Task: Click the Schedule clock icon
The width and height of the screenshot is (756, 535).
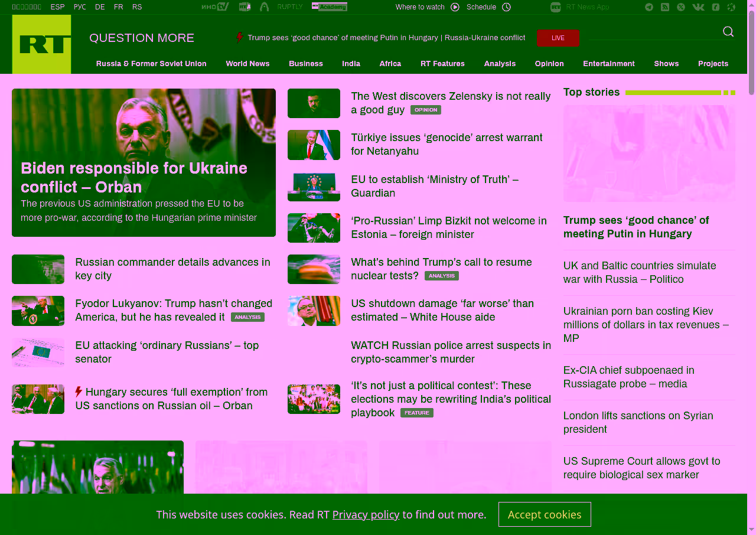Action: 506,7
